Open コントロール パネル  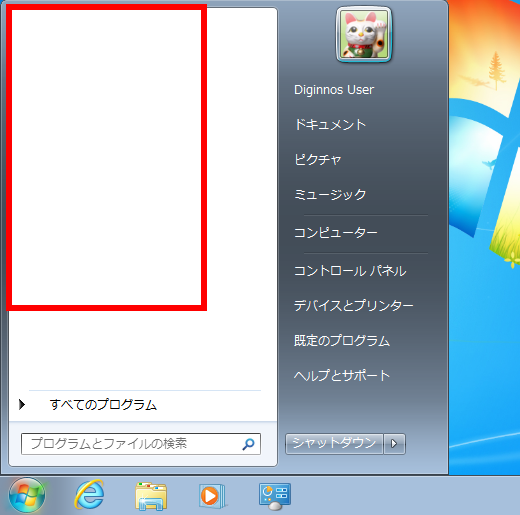tap(350, 271)
